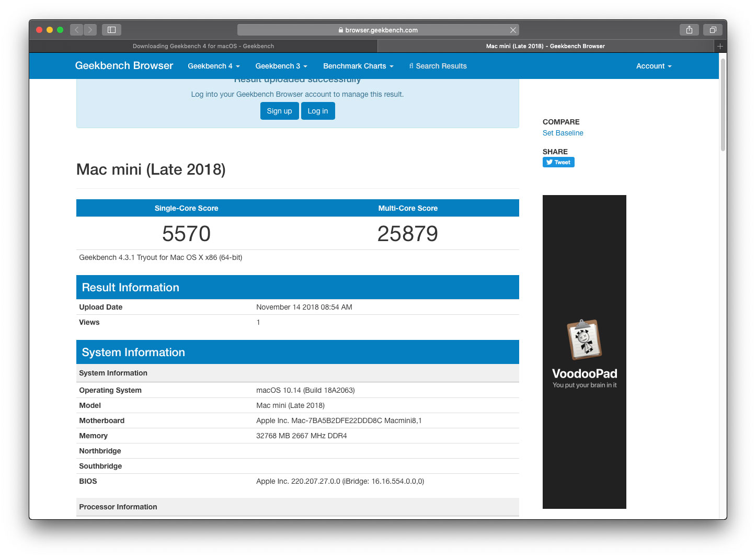Click the Geekbench 4.3.1 Tryout version text
The image size is (756, 558).
[x=161, y=257]
